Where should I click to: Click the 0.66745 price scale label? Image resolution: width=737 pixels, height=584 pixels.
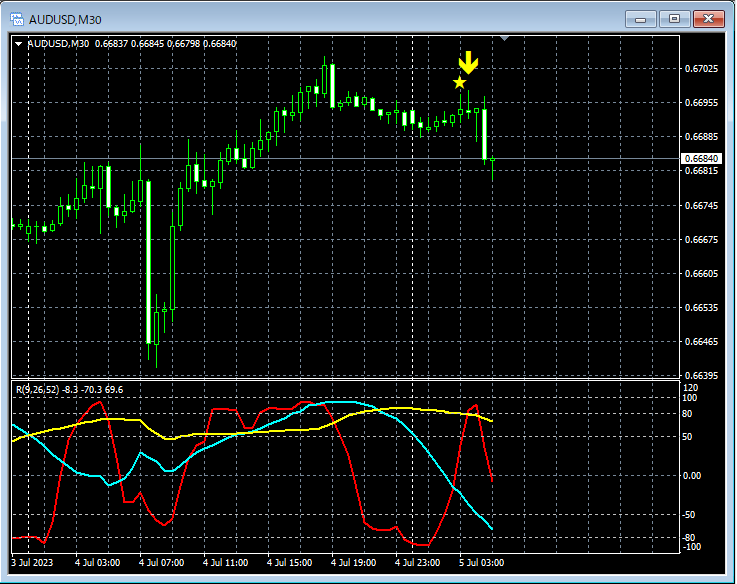pos(701,205)
